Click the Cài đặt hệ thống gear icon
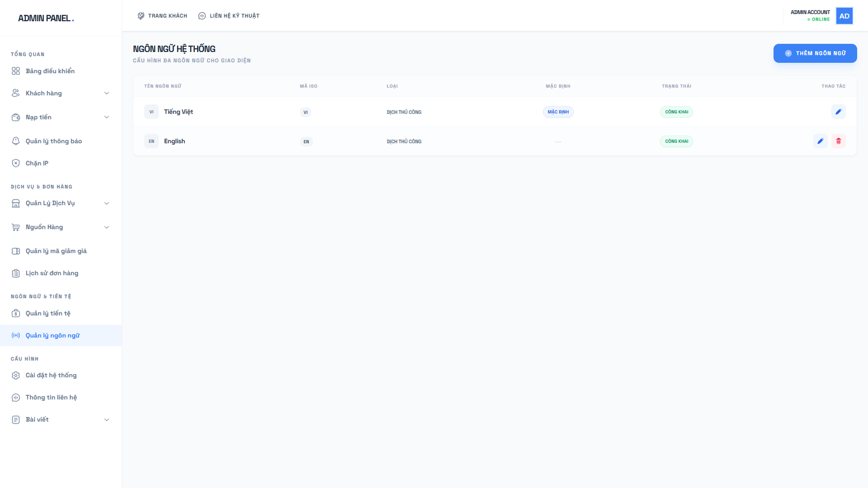This screenshot has height=488, width=868. 16,375
